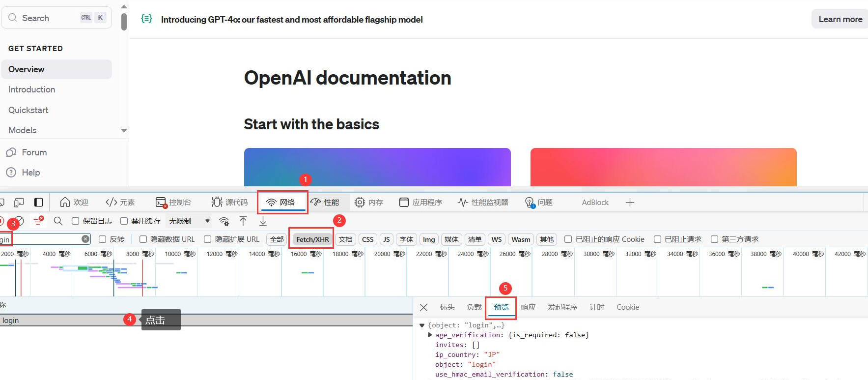Image resolution: width=868 pixels, height=380 pixels.
Task: Clear the filter text with X icon
Action: click(85, 239)
